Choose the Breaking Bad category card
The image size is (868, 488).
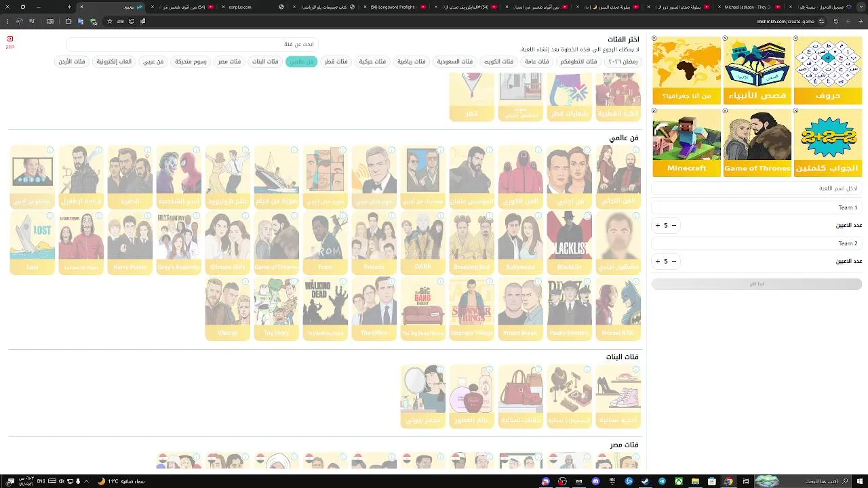pyautogui.click(x=471, y=243)
